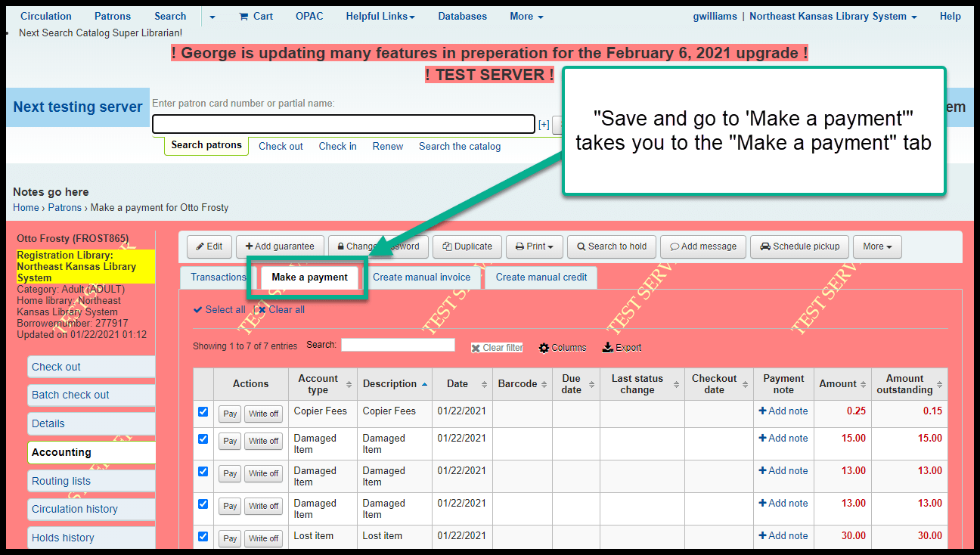Expand the dropdown arrow next to Search
Image resolution: width=980 pixels, height=555 pixels.
coord(212,17)
